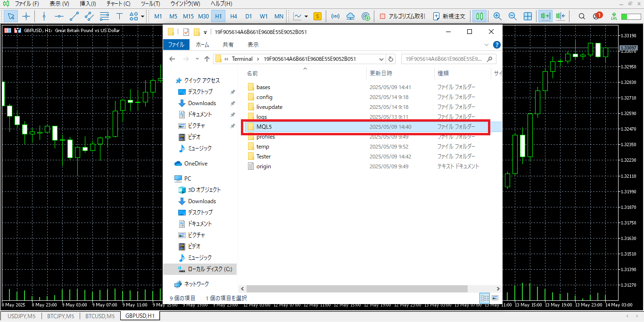
Task: Select the MQL5 folder
Action: tap(264, 127)
